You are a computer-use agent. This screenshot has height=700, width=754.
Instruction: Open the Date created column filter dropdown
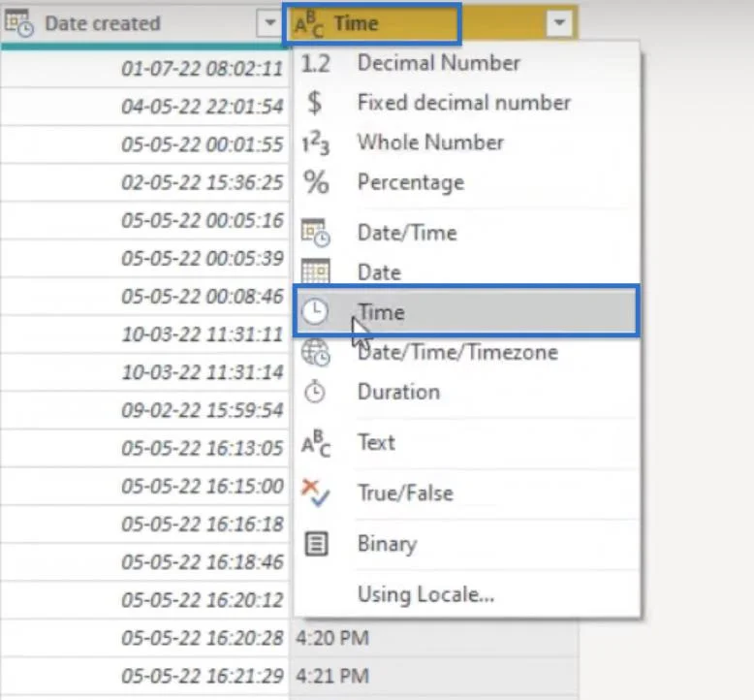tap(269, 23)
